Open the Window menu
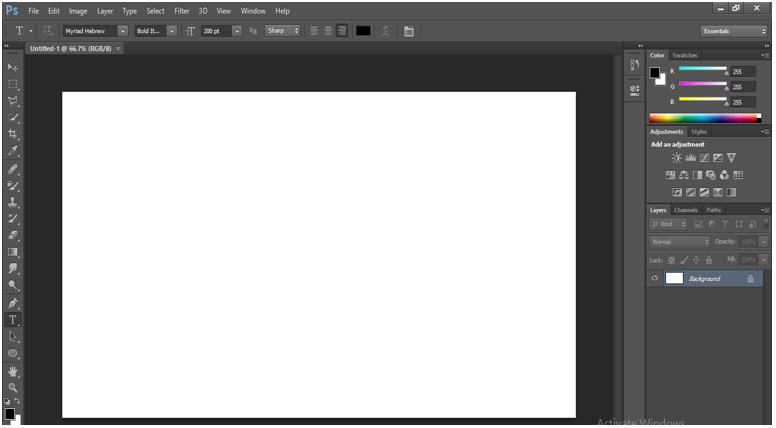Screen dimensions: 776x428 click(253, 11)
